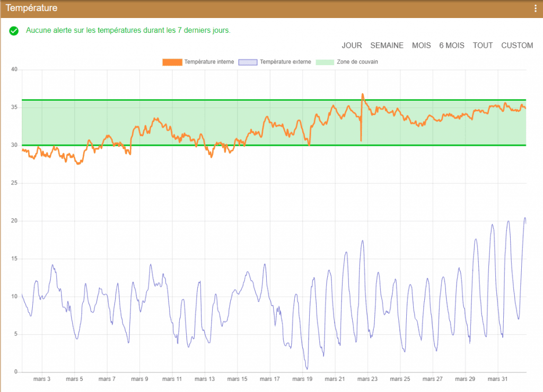
Task: Toggle the orange Température interne swatch
Action: [172, 62]
